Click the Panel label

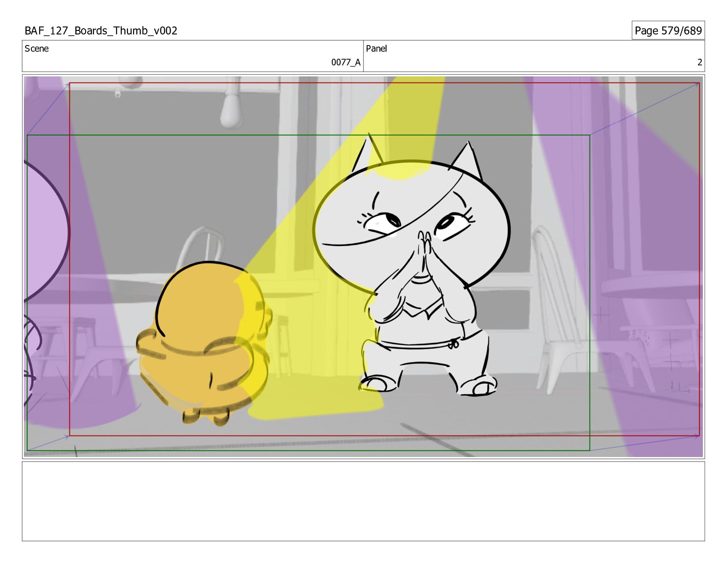tap(376, 49)
